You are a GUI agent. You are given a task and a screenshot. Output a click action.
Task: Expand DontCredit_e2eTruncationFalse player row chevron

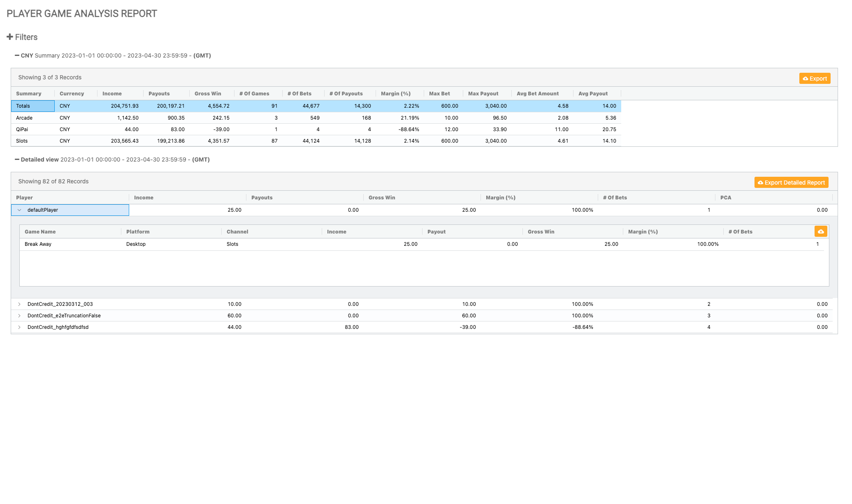pos(19,316)
